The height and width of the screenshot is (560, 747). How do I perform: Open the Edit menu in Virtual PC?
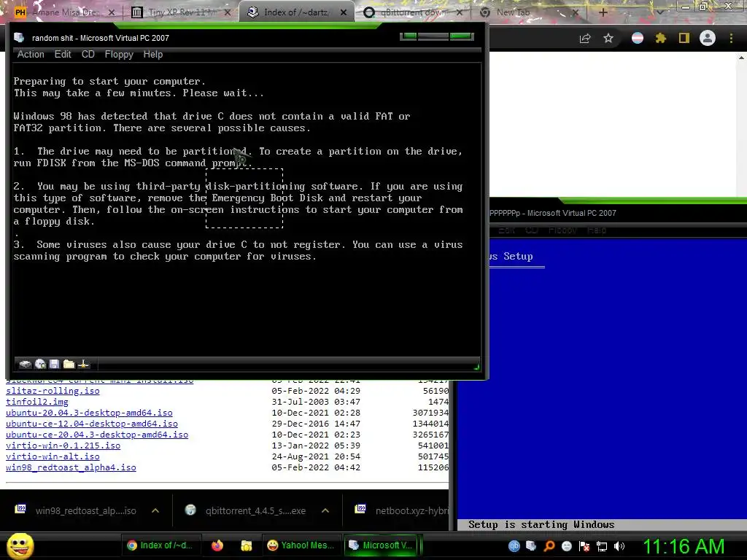[x=63, y=54]
